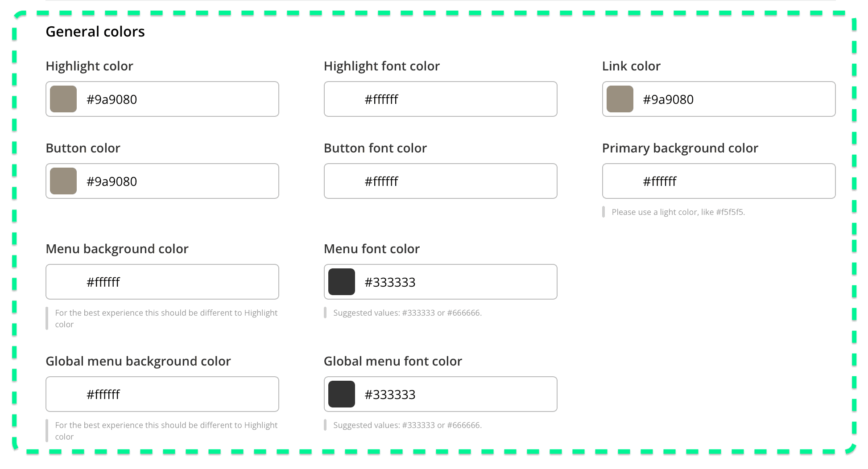Screen dimensions: 868x469
Task: Click the Global menu background color field
Action: tap(162, 394)
